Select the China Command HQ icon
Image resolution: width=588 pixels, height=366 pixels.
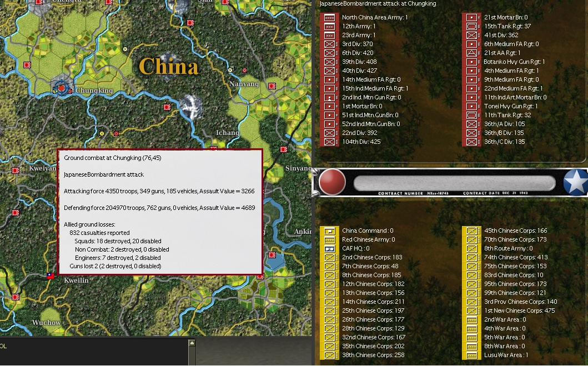(x=329, y=230)
